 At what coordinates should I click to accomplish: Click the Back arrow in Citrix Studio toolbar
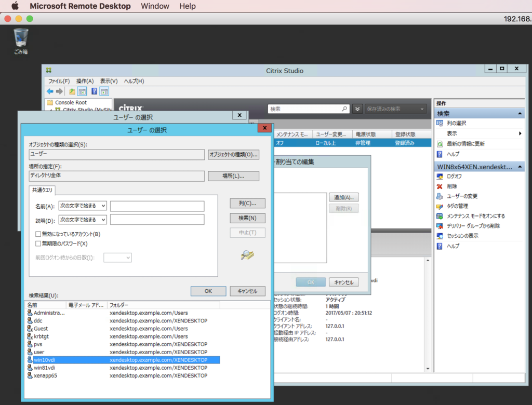point(50,91)
